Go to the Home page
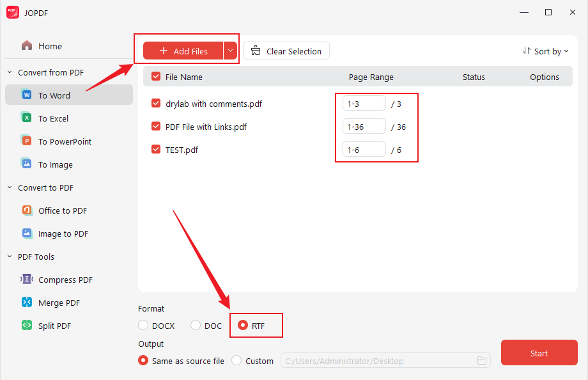Image resolution: width=588 pixels, height=380 pixels. (x=48, y=45)
